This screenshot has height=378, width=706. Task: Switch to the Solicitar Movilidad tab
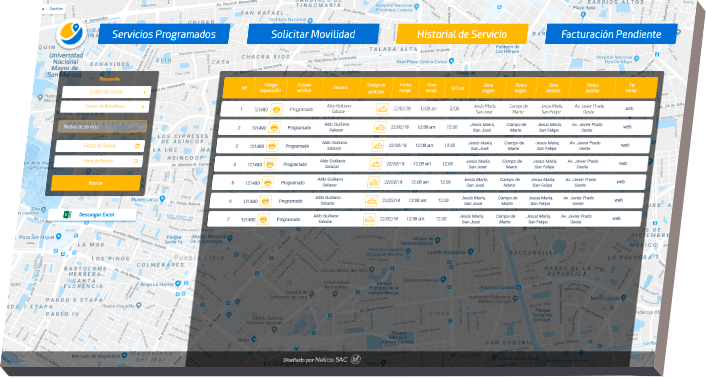tap(313, 34)
